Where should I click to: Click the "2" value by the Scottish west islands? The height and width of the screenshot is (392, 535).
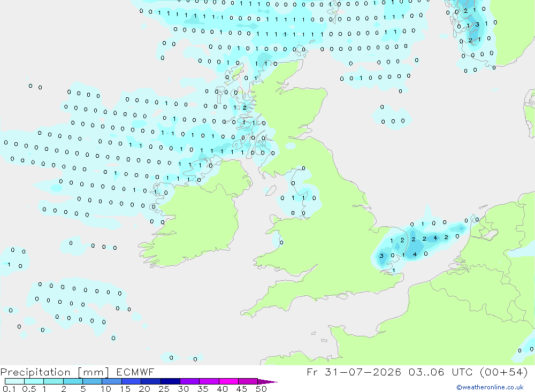[244, 107]
